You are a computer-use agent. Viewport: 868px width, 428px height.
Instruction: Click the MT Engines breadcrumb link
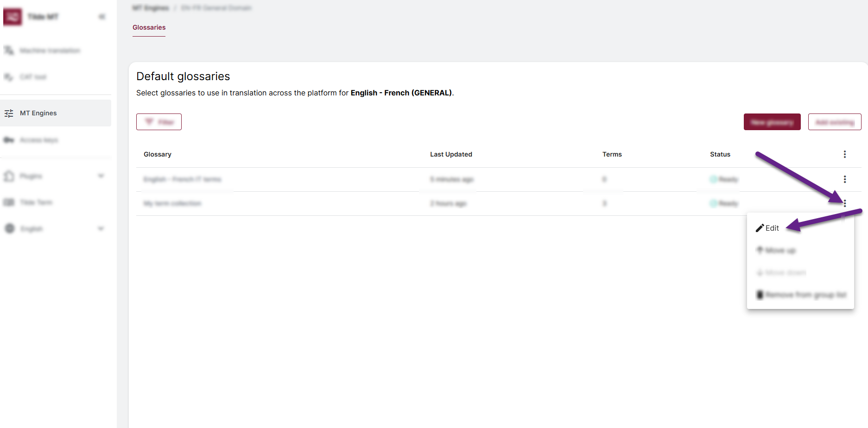[x=150, y=7]
